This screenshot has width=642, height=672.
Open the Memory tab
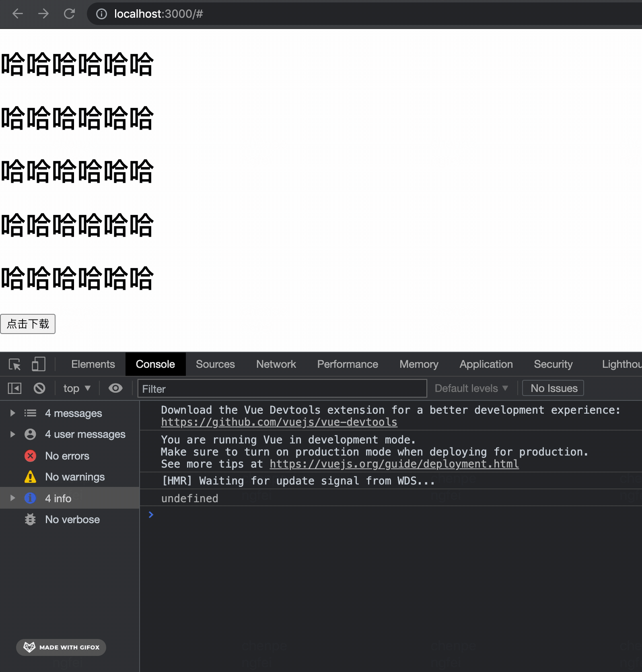pos(419,364)
